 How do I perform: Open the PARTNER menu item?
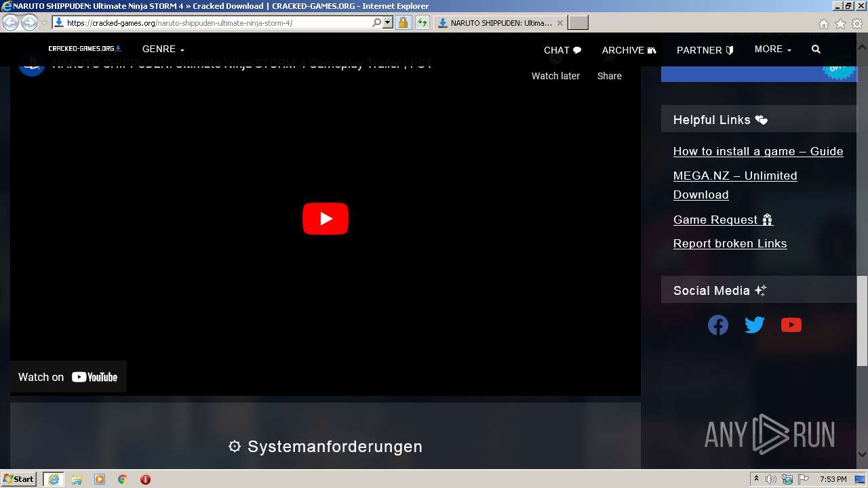(x=705, y=50)
